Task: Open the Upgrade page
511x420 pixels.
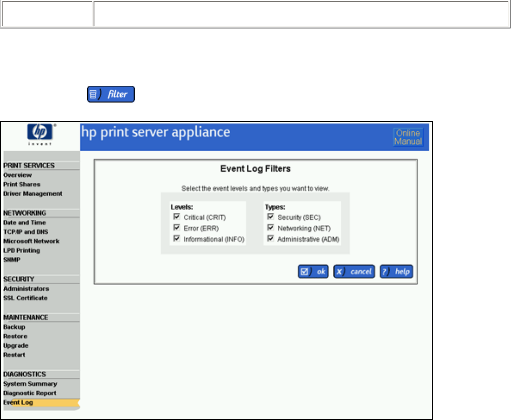Action: click(x=16, y=345)
